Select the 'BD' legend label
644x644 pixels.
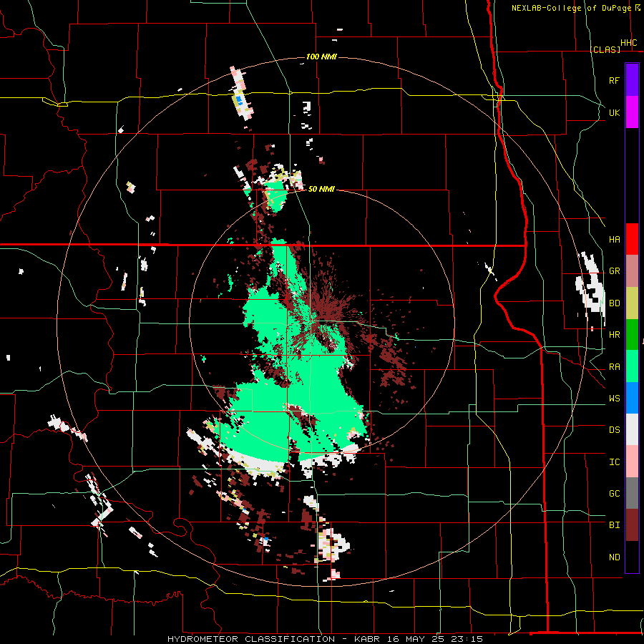pos(614,303)
